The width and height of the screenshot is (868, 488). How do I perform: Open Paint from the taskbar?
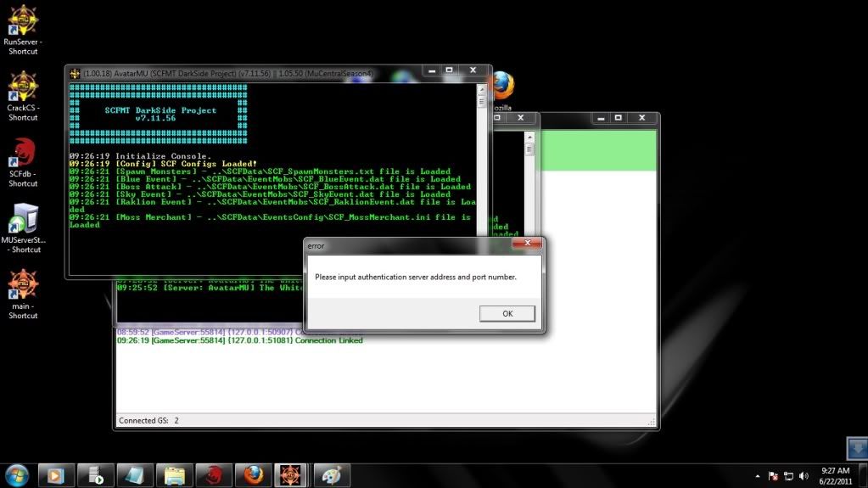click(331, 475)
